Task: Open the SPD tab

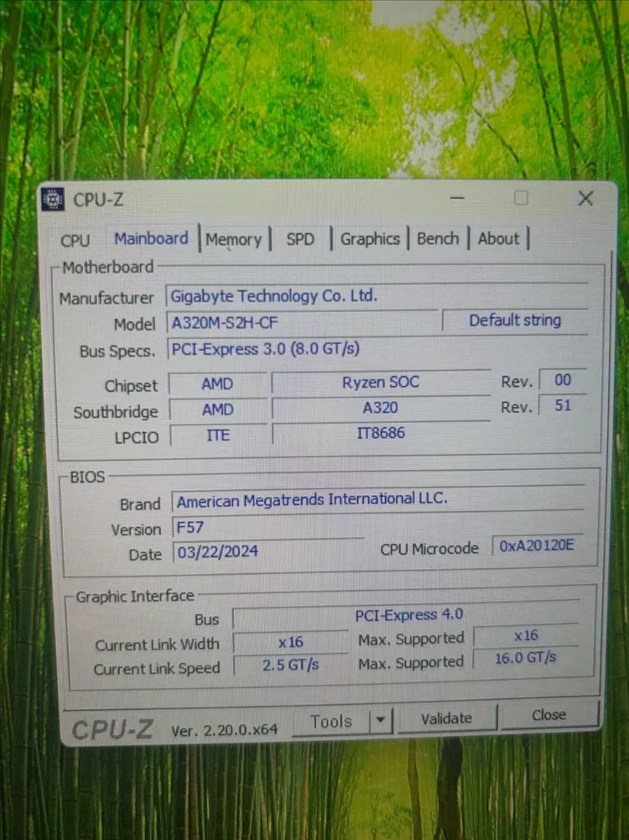Action: [300, 239]
